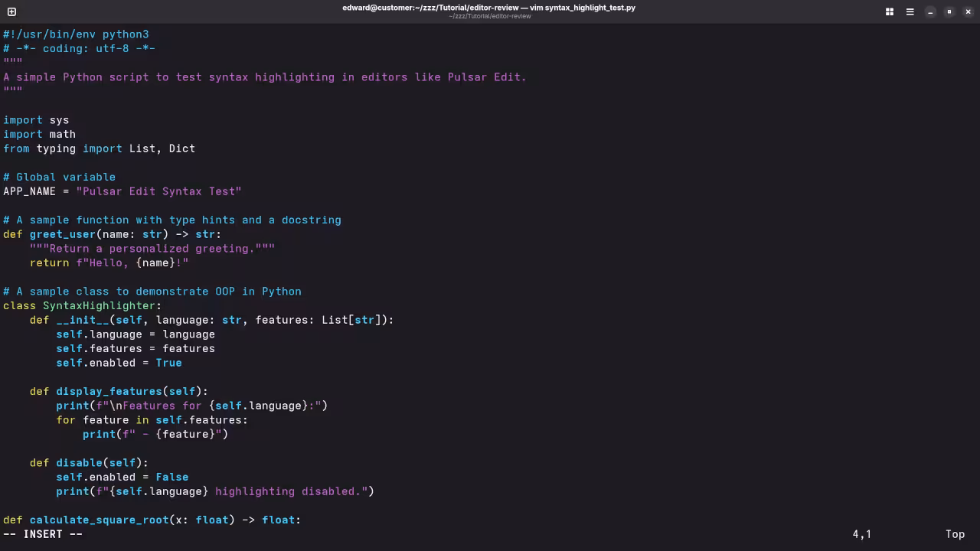
Task: Click the docstring Return a personalized greeting
Action: [151, 248]
